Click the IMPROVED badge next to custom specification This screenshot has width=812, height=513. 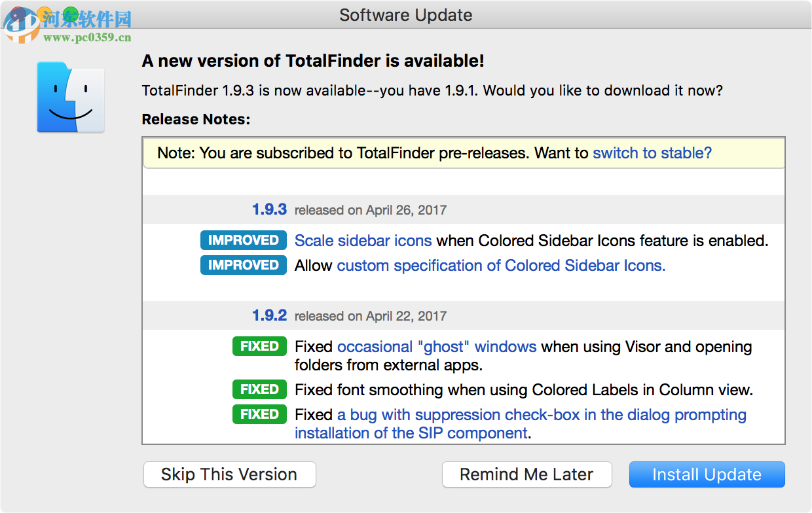coord(243,265)
